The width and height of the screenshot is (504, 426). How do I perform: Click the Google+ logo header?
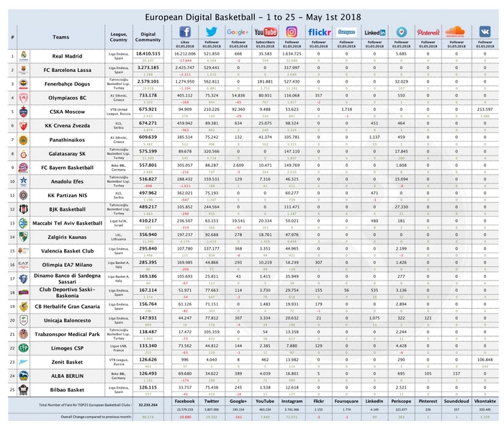pyautogui.click(x=238, y=32)
